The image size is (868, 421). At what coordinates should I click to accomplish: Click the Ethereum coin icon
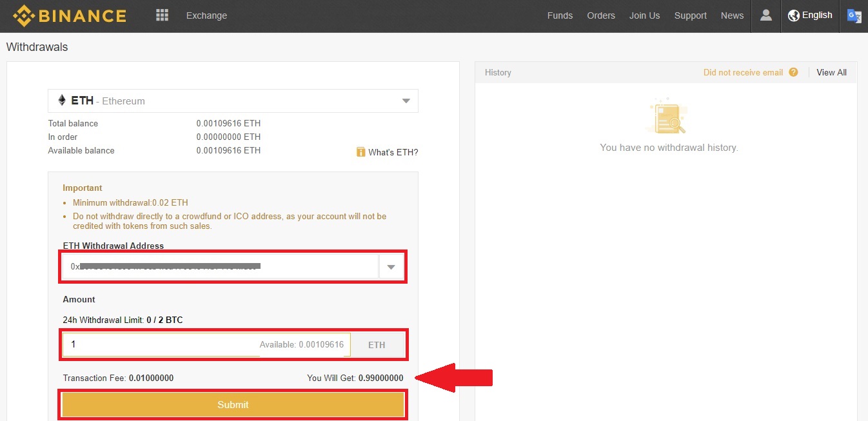tap(62, 101)
